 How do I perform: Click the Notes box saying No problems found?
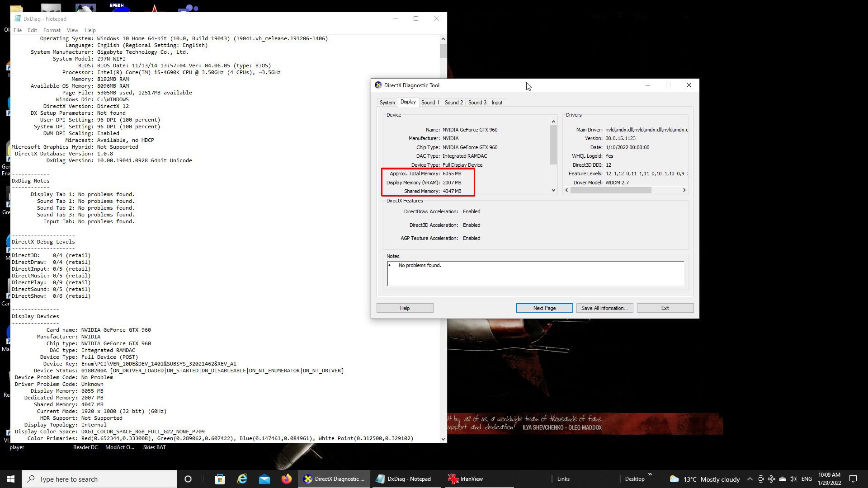click(536, 273)
